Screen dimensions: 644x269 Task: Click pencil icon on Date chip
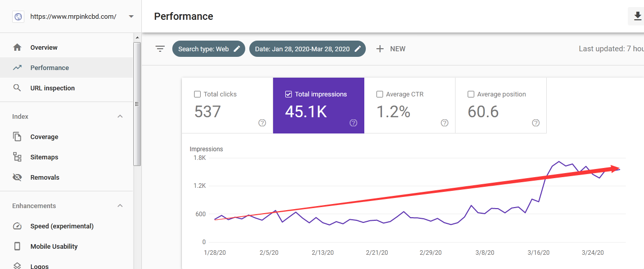tap(358, 49)
